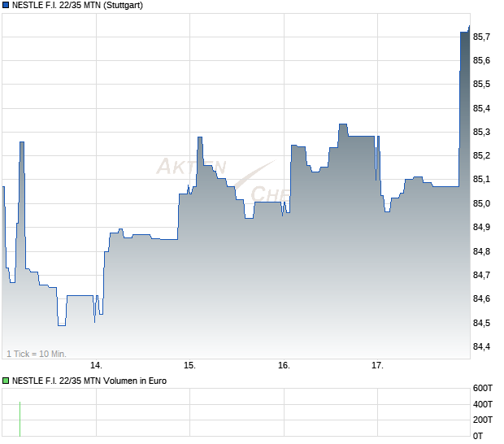Click the 200T volume axis label
The image size is (504, 444).
tap(483, 420)
